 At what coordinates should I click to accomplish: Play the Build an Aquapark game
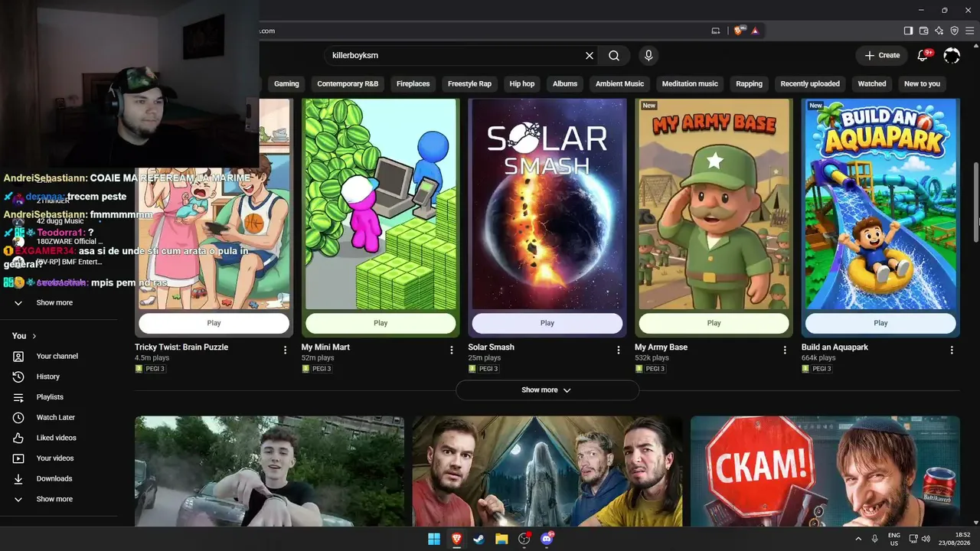880,323
